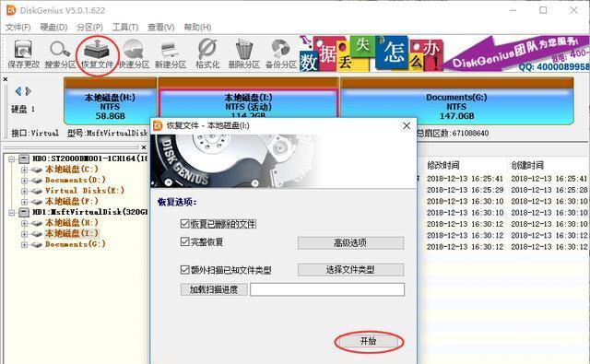The width and height of the screenshot is (590, 364).
Task: Expand the Documents(D:) tree node
Action: click(x=24, y=181)
